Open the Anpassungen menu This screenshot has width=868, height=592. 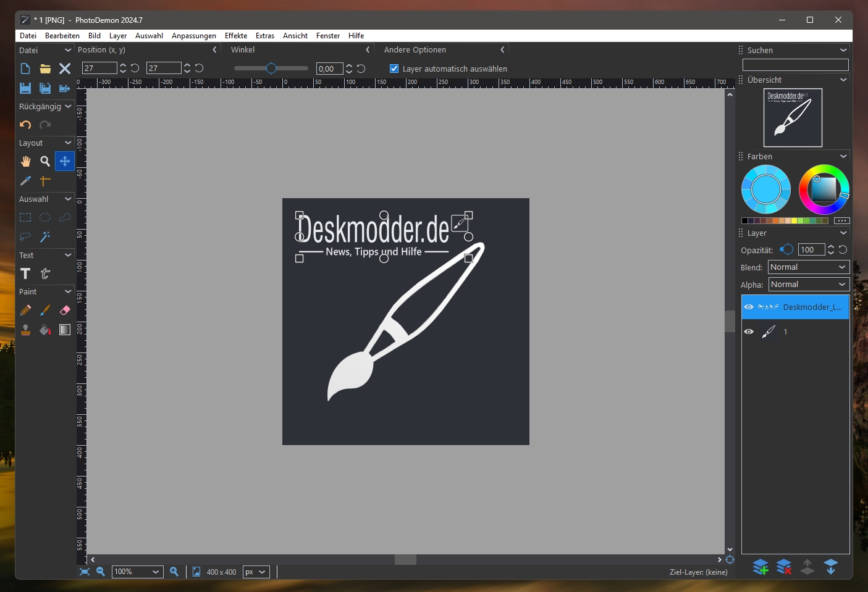[194, 36]
